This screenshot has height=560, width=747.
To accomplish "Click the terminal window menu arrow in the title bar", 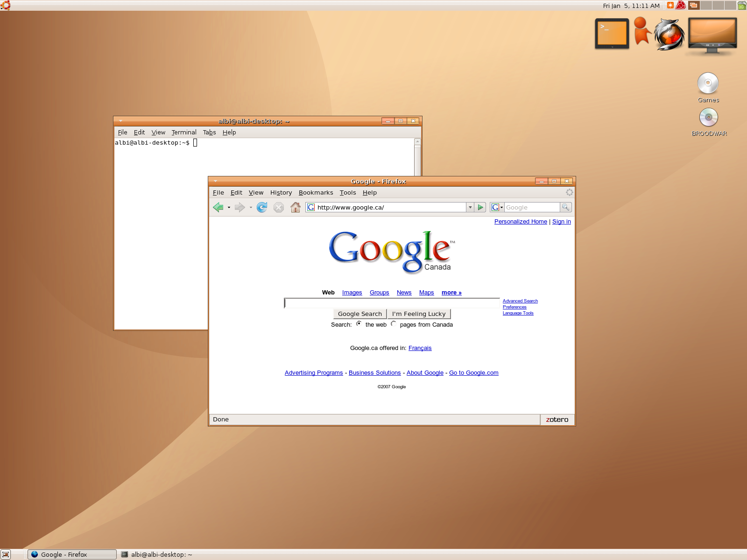I will pyautogui.click(x=120, y=121).
